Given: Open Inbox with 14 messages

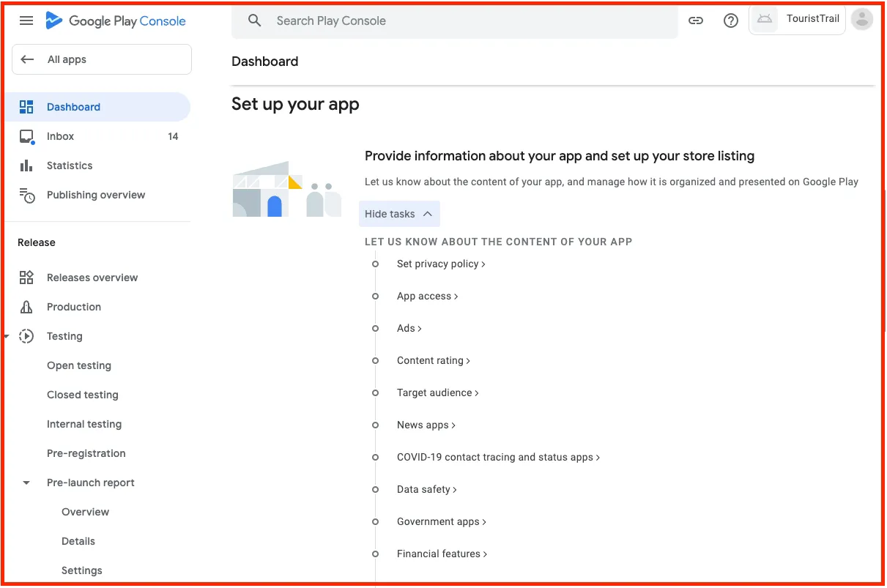Looking at the screenshot, I should click(97, 136).
